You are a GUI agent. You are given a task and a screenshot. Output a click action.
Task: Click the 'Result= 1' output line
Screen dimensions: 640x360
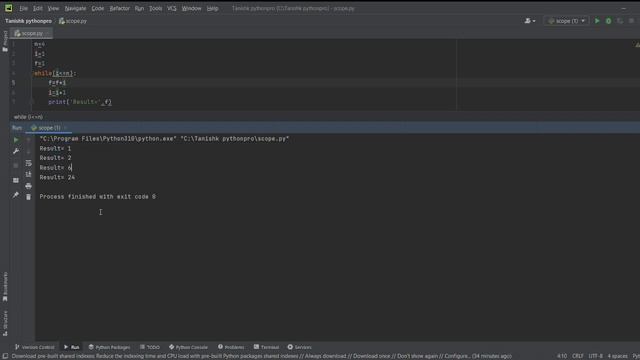[55, 149]
